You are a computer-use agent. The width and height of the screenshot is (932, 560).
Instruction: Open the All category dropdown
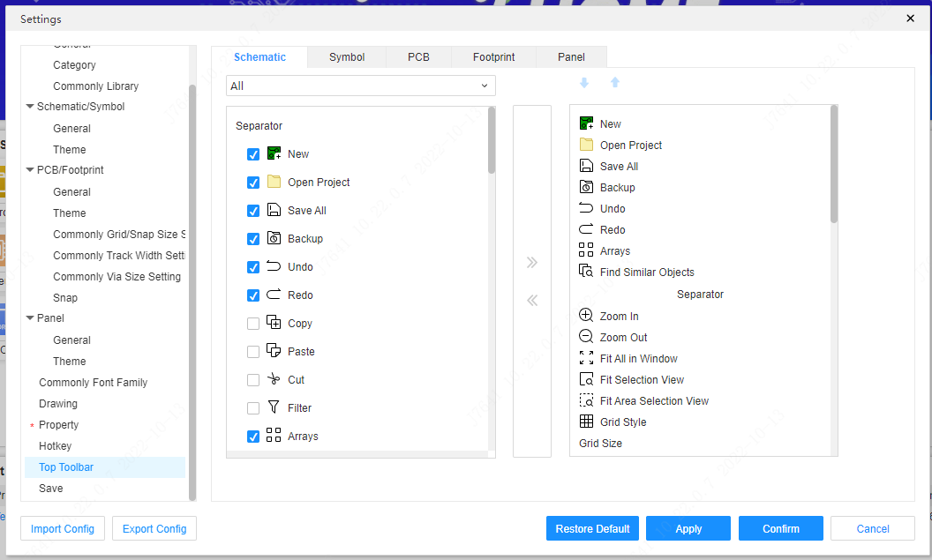(x=360, y=85)
